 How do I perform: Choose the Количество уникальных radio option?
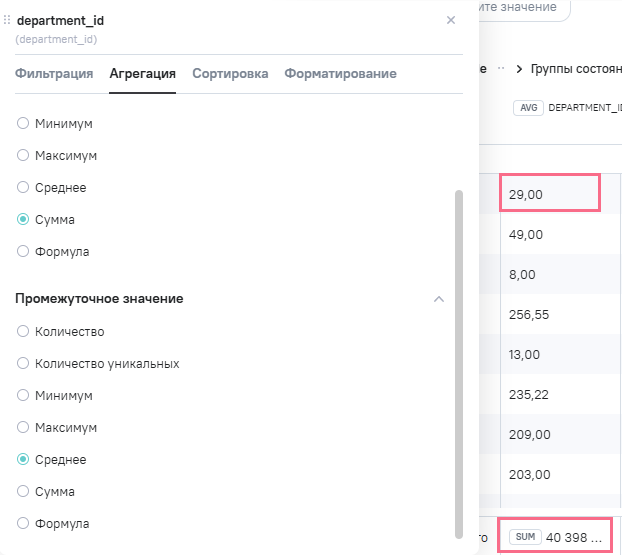click(x=23, y=364)
